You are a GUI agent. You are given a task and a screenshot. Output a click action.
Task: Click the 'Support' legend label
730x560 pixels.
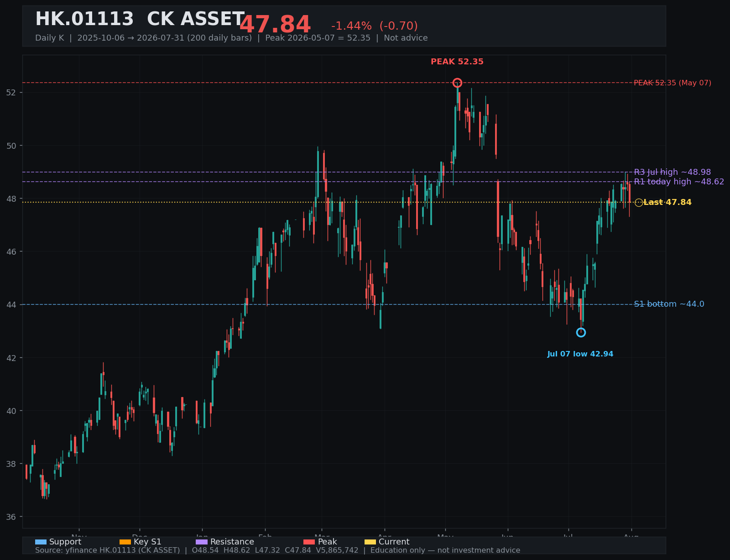click(x=65, y=542)
